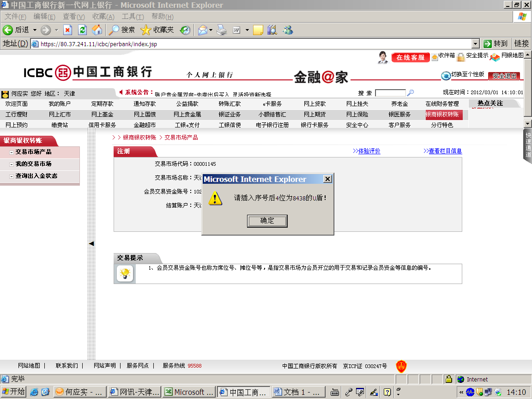Click the Print toolbar icon
Image resolution: width=532 pixels, height=399 pixels.
pos(222,30)
